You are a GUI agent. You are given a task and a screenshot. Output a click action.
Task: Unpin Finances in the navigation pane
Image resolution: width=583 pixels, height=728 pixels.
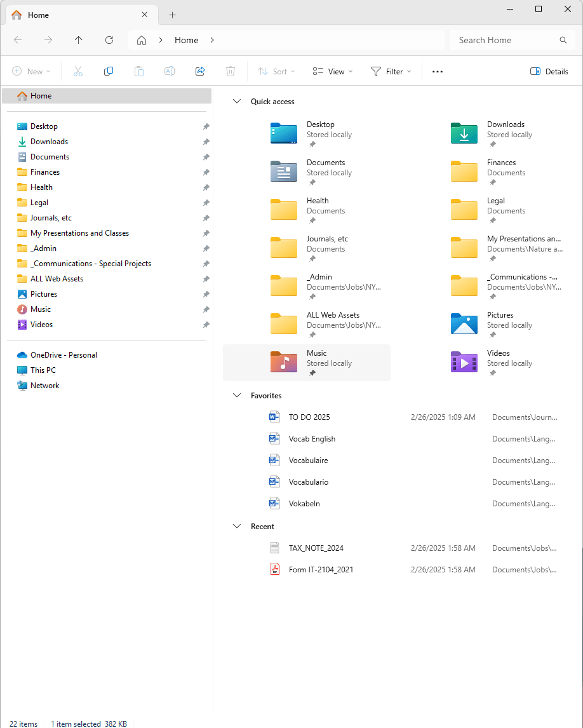pyautogui.click(x=206, y=172)
